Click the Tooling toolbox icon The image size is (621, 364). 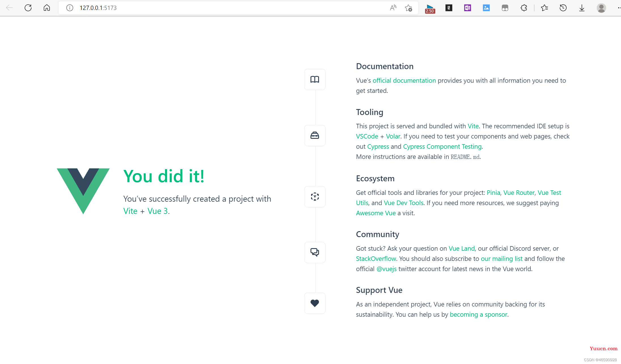(315, 135)
